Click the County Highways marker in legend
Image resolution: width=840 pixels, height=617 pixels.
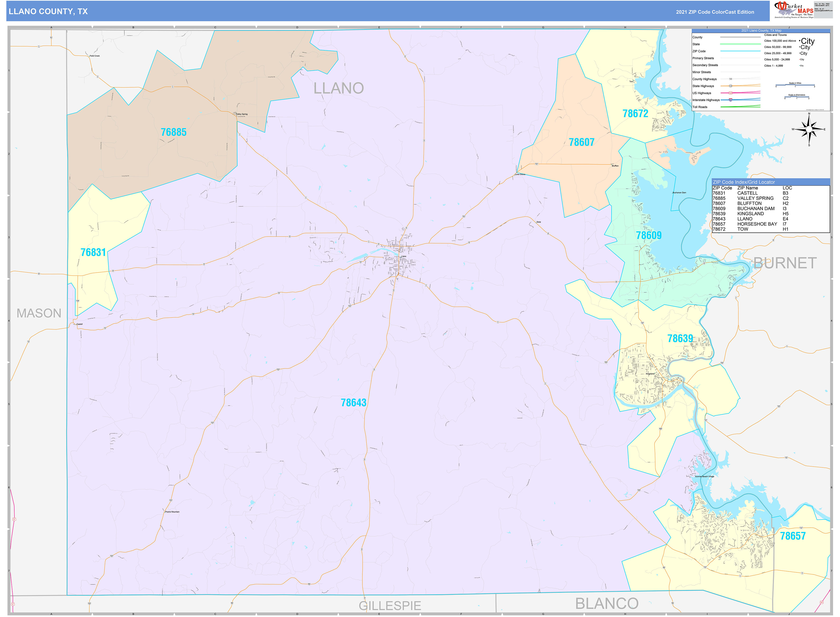tap(731, 79)
